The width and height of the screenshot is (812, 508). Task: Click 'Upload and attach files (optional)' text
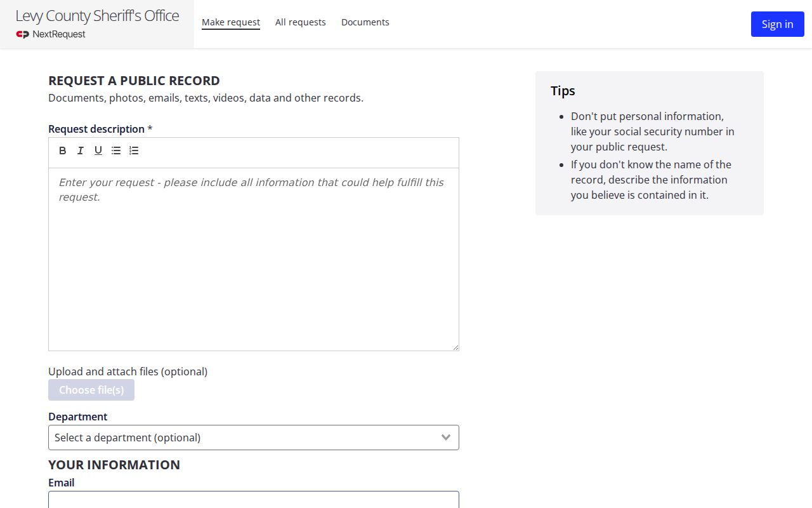[x=128, y=371]
